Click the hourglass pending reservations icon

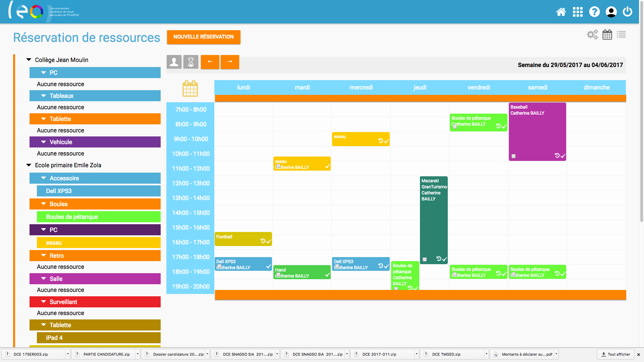coord(191,62)
